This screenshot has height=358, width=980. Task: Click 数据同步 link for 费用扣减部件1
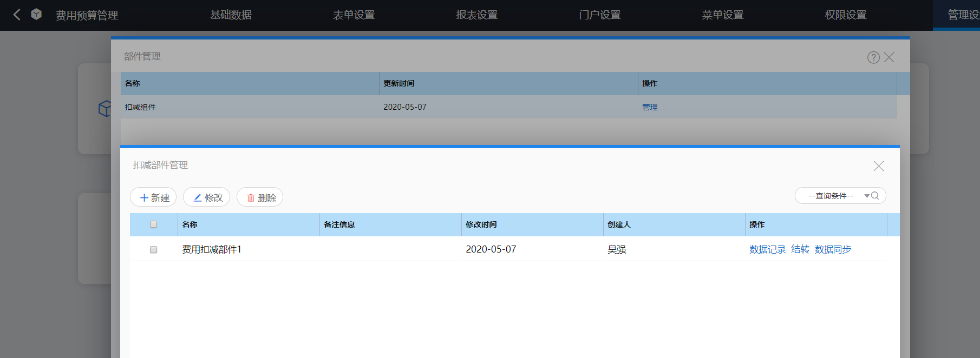(x=833, y=249)
